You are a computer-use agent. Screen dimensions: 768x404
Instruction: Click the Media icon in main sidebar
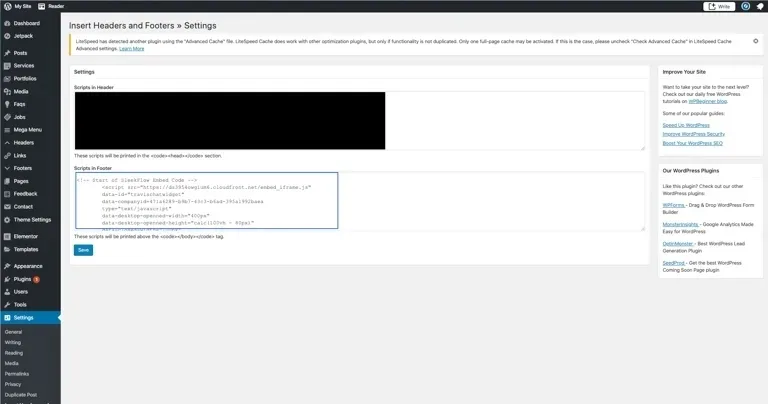pos(7,92)
